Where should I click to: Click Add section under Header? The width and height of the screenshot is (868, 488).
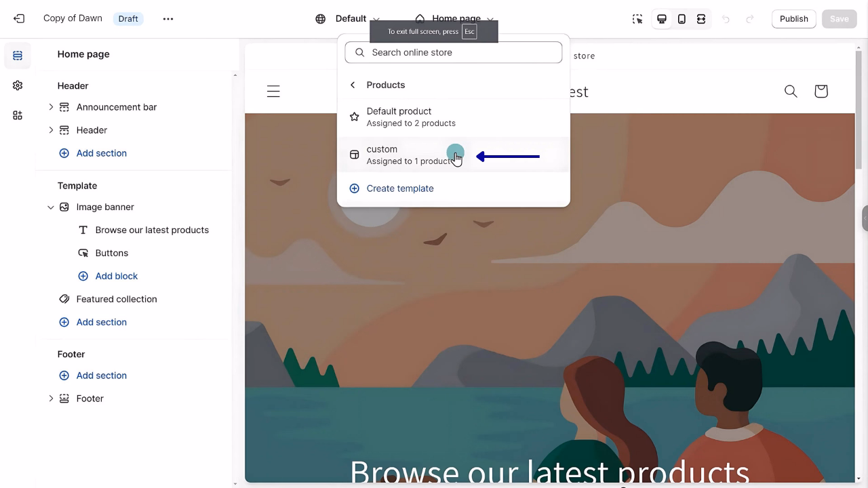click(x=93, y=153)
